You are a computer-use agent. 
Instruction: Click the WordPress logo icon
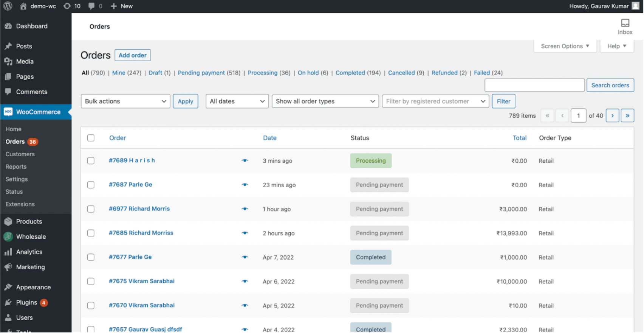pyautogui.click(x=8, y=6)
